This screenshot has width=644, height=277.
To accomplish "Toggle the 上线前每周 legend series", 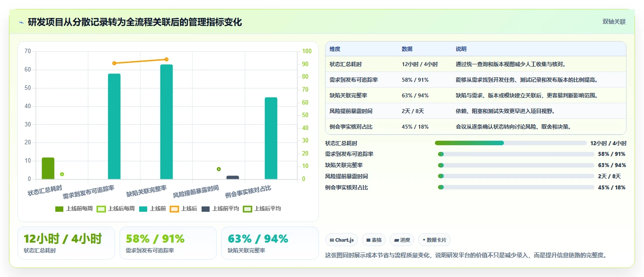I will coord(74,209).
